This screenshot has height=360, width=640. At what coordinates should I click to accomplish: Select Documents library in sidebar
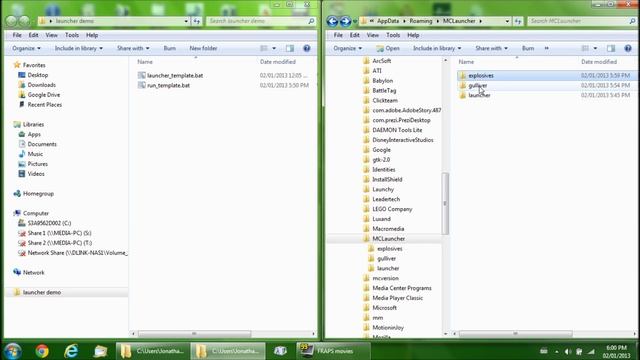pyautogui.click(x=42, y=144)
